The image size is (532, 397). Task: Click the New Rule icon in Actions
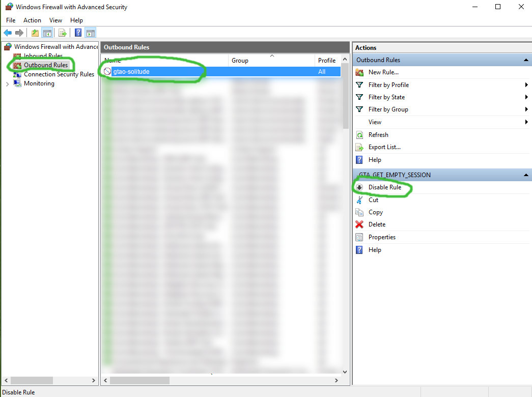pos(359,72)
